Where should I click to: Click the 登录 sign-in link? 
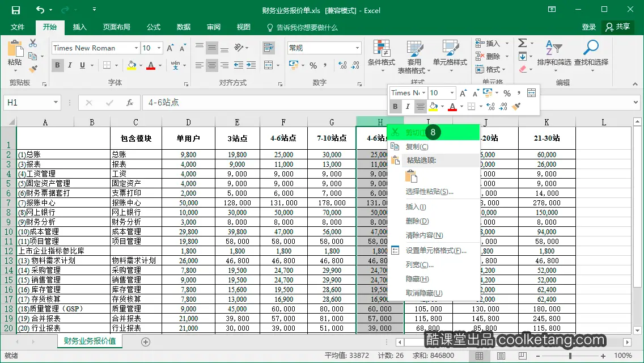click(x=588, y=27)
